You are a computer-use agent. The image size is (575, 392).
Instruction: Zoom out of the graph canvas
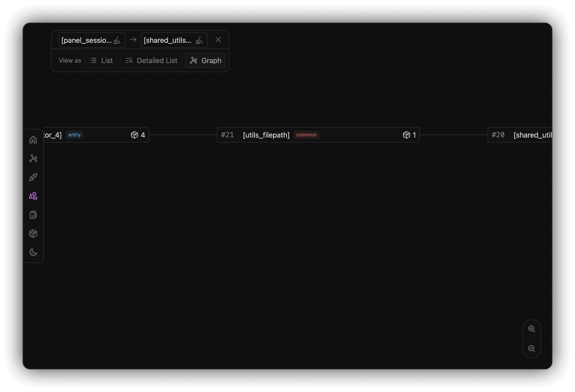[532, 349]
